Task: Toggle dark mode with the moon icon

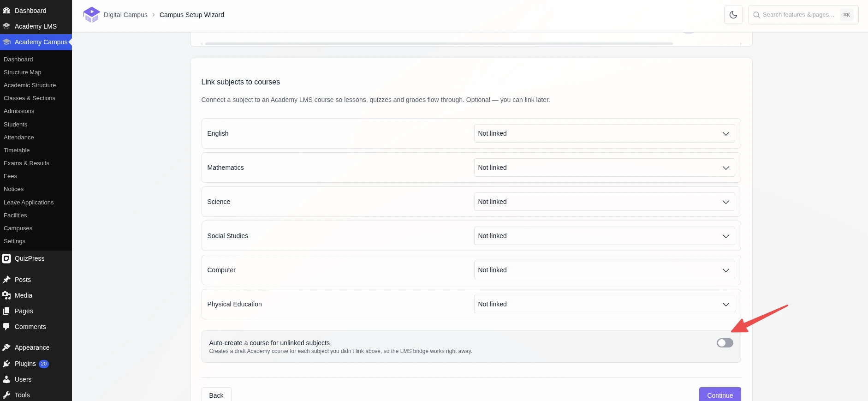Action: coord(733,15)
